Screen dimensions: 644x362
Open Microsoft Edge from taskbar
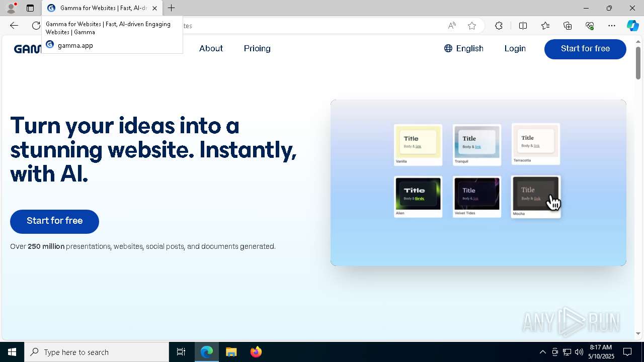point(207,352)
